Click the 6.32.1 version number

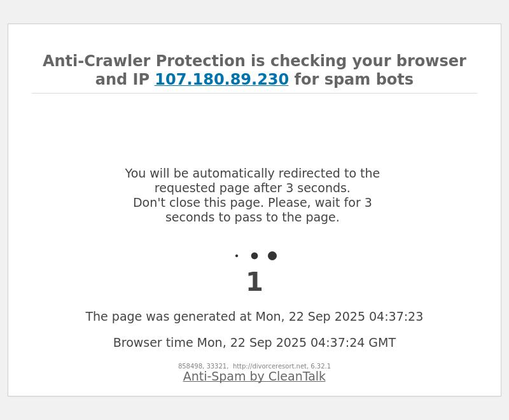[x=321, y=367]
